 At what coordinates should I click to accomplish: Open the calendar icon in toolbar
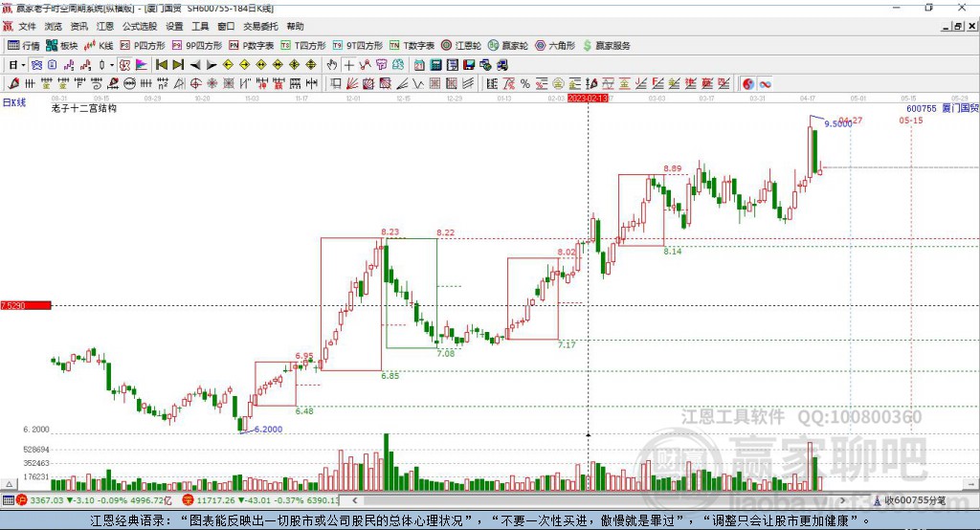pos(419,65)
